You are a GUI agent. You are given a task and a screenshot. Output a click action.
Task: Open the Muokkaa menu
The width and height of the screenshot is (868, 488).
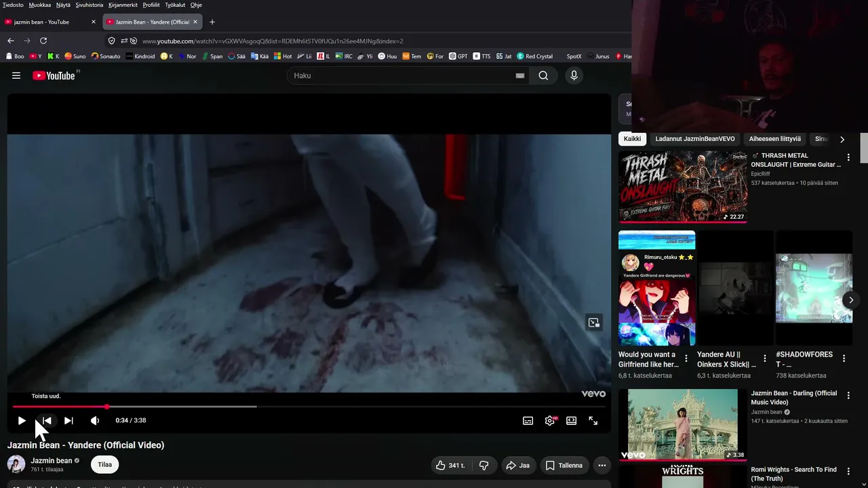[40, 5]
